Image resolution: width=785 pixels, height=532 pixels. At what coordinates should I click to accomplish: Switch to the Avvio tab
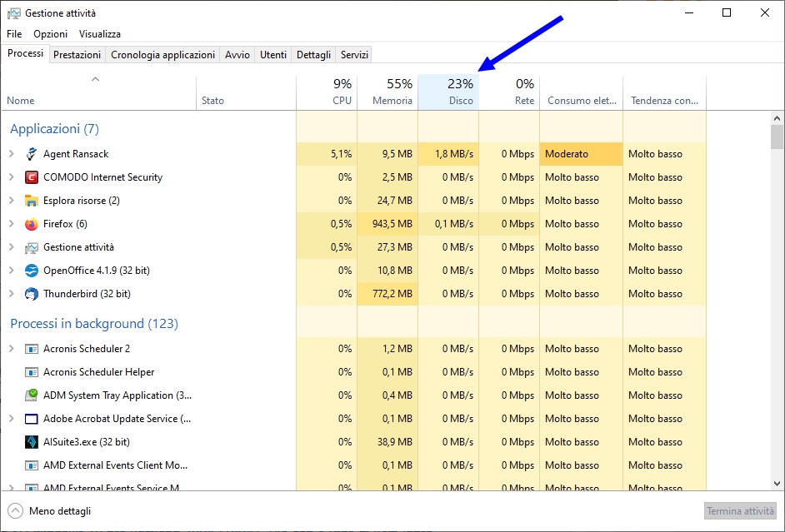(237, 54)
